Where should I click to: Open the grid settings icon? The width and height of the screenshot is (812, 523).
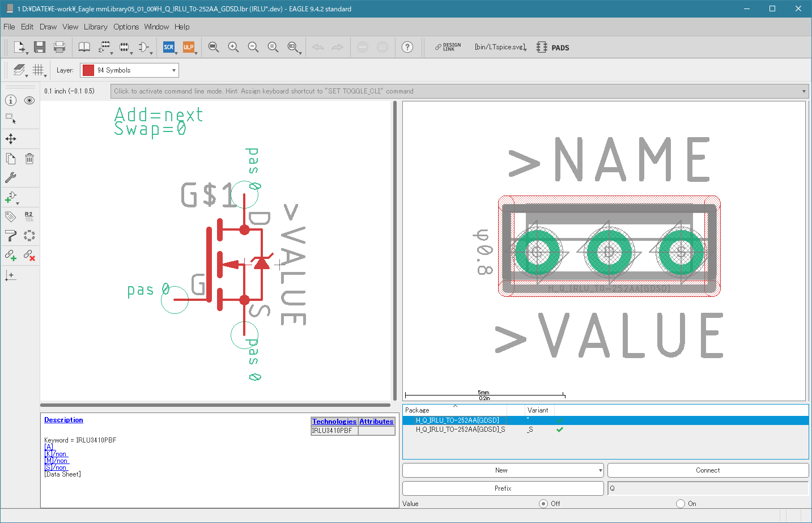(x=38, y=70)
